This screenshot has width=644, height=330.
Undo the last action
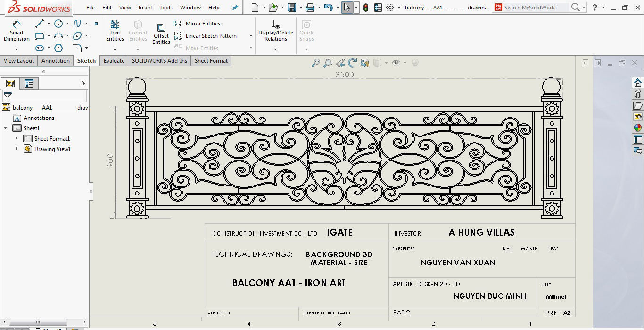click(x=329, y=8)
